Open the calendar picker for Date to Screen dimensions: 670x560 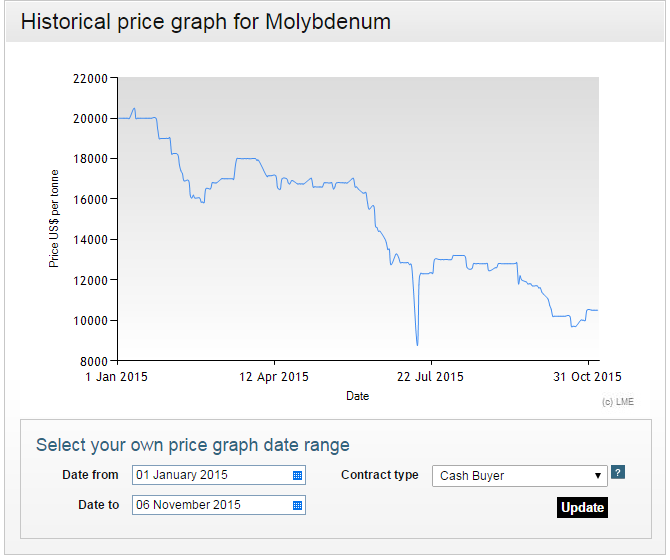[297, 505]
